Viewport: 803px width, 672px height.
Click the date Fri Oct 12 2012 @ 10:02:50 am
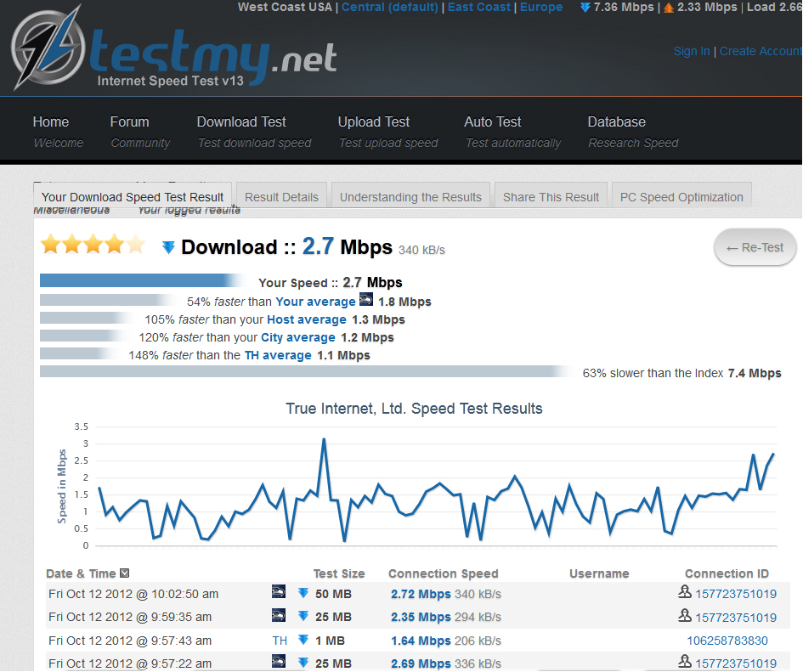click(133, 594)
